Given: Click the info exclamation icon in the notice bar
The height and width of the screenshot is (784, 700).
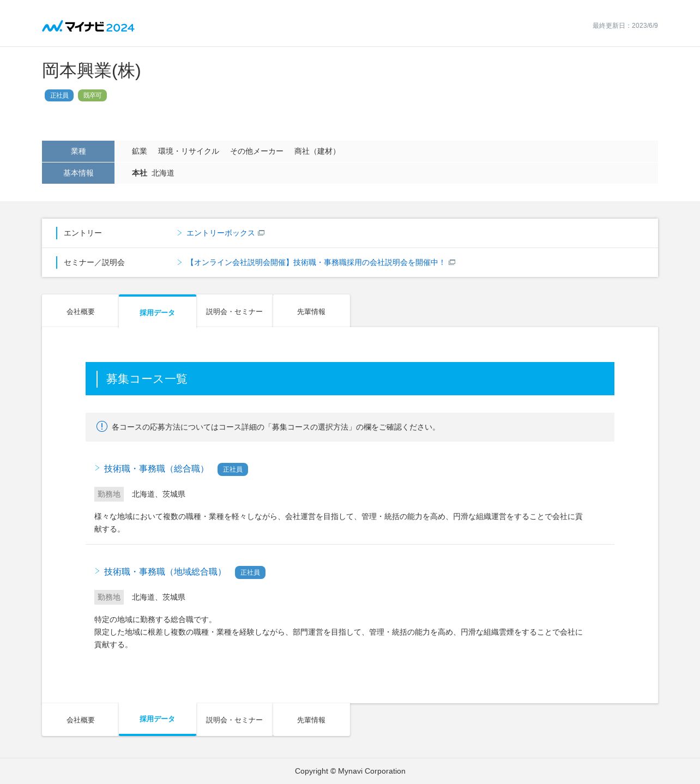Looking at the screenshot, I should (102, 426).
